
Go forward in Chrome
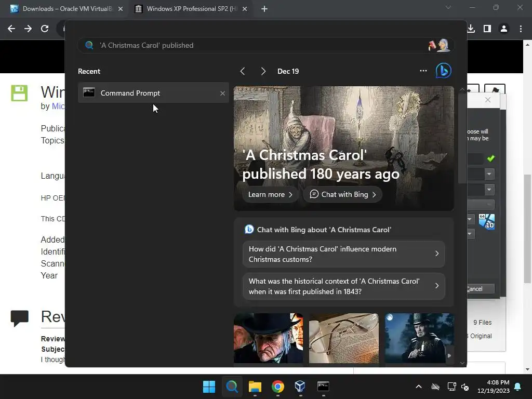pos(28,29)
